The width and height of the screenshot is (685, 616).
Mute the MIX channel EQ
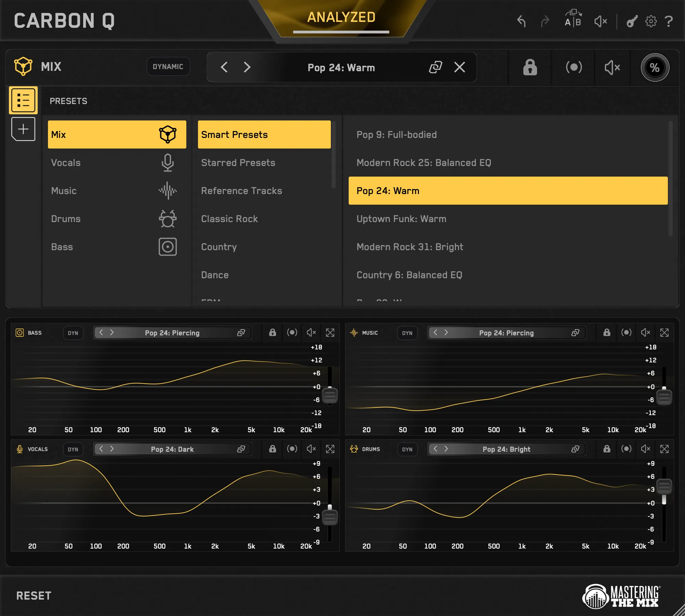(x=612, y=67)
